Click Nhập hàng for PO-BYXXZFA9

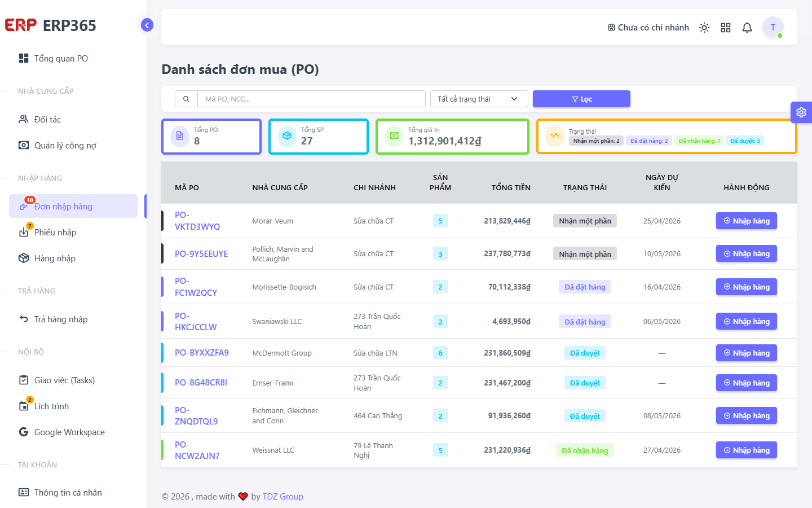(747, 353)
